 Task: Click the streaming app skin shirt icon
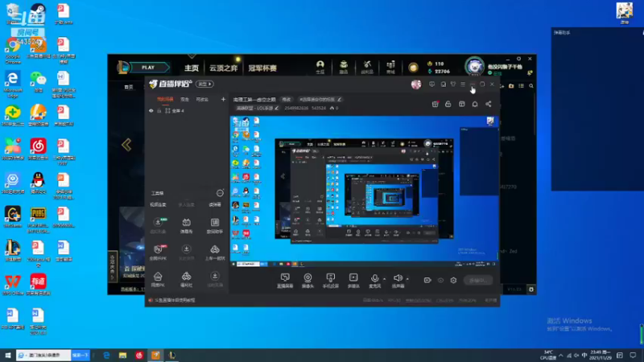click(x=453, y=84)
